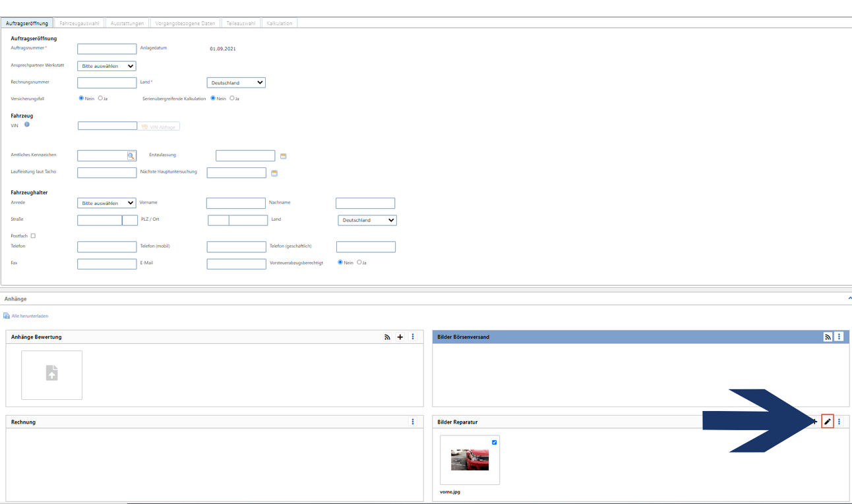852x504 pixels.
Task: Tick the Postfach checkbox
Action: (x=33, y=236)
